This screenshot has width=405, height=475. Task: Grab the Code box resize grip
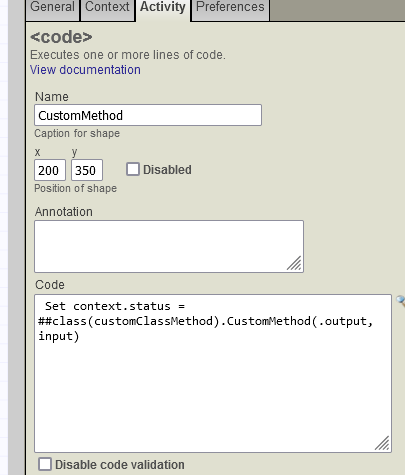coord(382,443)
